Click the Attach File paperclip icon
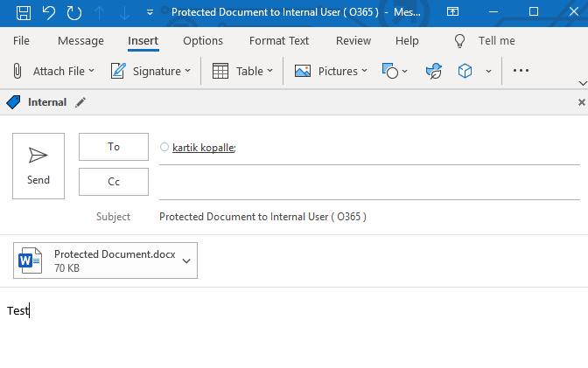Image resolution: width=588 pixels, height=368 pixels. 17,71
